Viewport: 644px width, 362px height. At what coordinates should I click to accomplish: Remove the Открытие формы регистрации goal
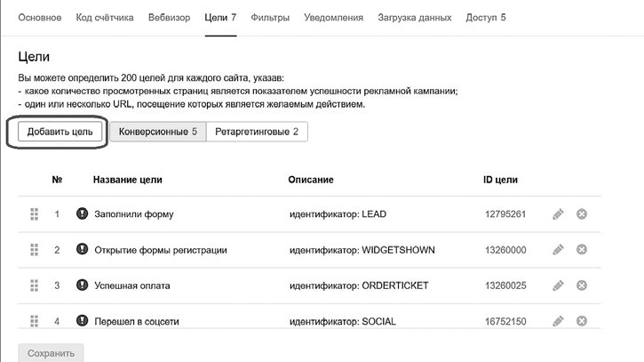(582, 250)
